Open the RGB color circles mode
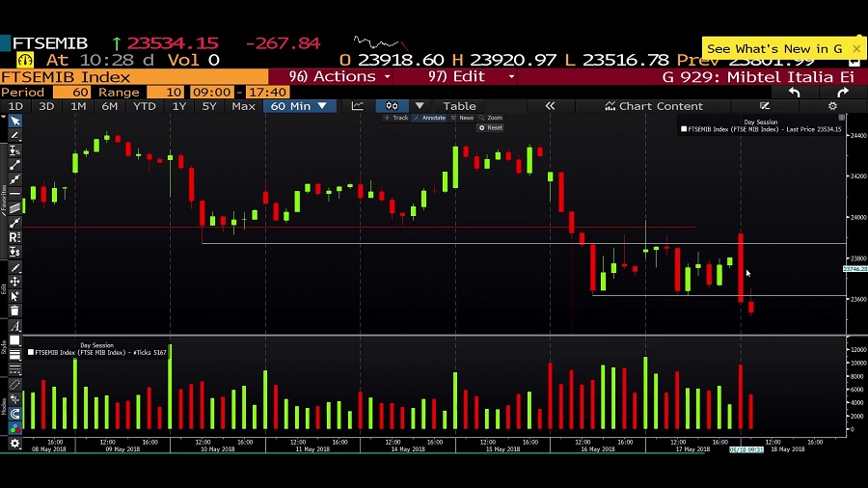Screen dimensions: 868x488 (x=14, y=428)
